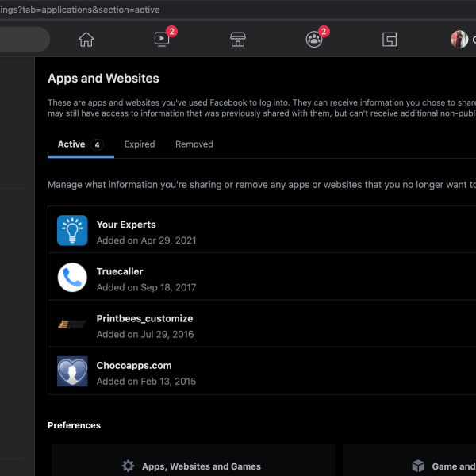Click 'Added on Sep 18, 2017' text

(146, 287)
